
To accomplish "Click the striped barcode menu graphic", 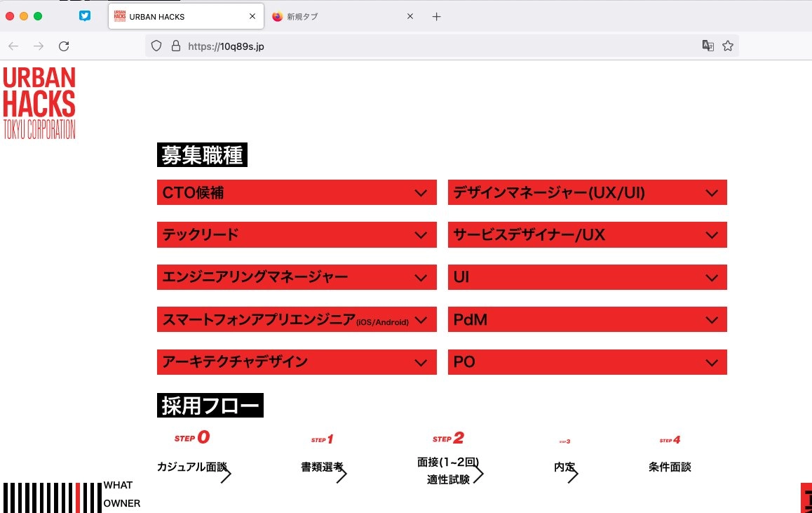I will click(53, 497).
